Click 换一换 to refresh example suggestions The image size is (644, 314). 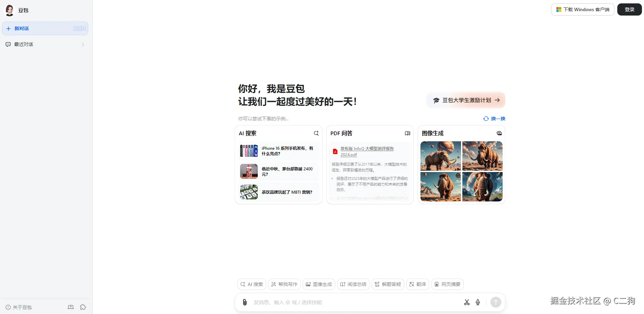coord(494,119)
